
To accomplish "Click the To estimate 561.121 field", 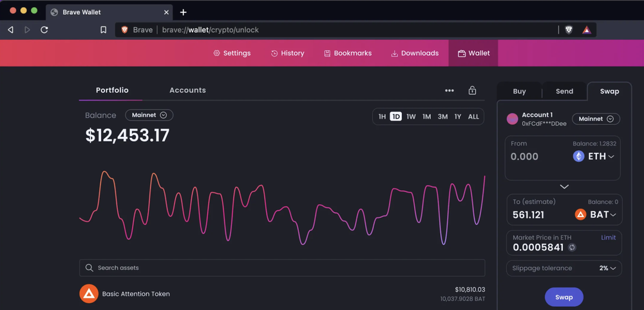I will (529, 215).
